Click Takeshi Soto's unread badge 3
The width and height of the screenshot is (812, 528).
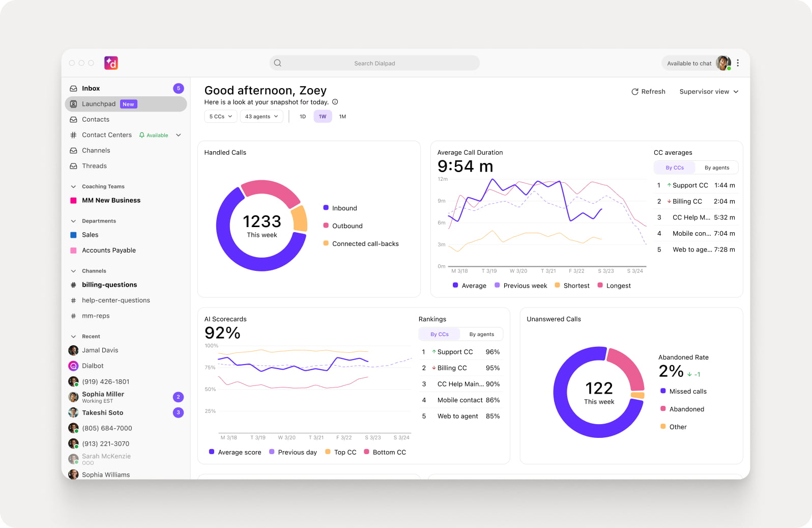(x=179, y=412)
